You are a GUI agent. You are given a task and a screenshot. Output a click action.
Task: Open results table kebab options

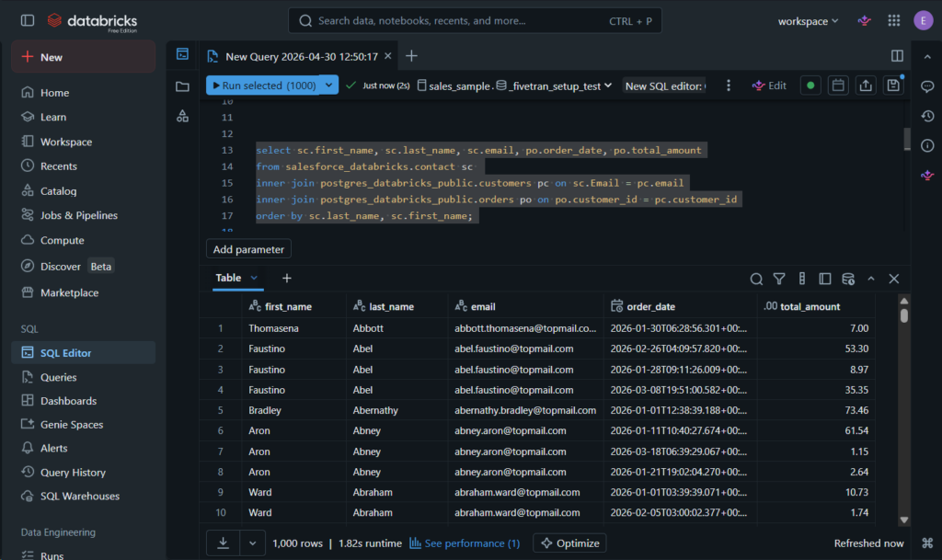[802, 279]
